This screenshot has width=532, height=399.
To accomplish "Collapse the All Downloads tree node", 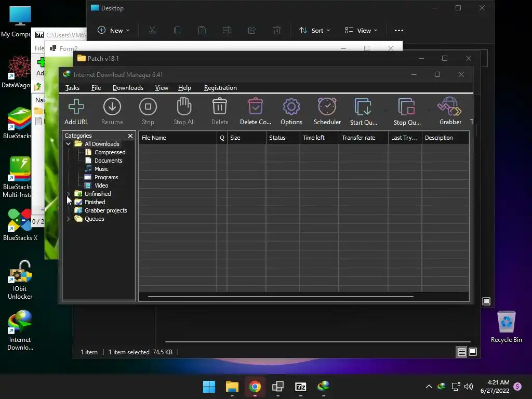I will 68,144.
